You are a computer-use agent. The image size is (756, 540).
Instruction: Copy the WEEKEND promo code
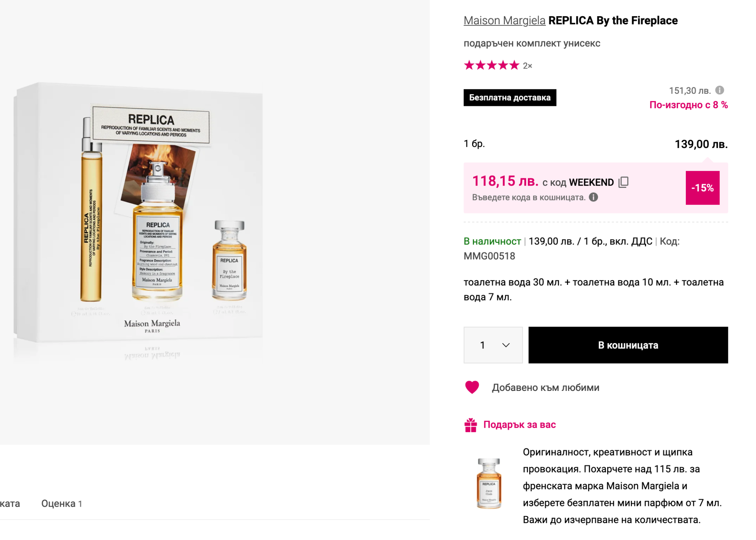[623, 182]
